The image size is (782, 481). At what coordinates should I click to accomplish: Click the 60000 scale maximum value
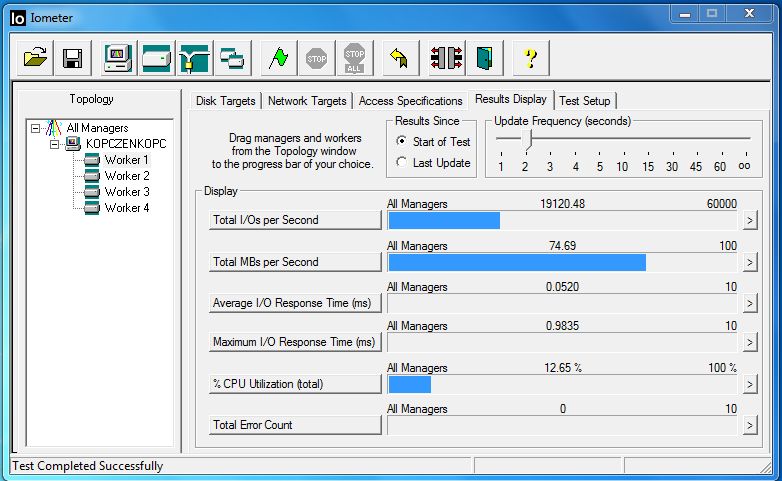[x=722, y=204]
